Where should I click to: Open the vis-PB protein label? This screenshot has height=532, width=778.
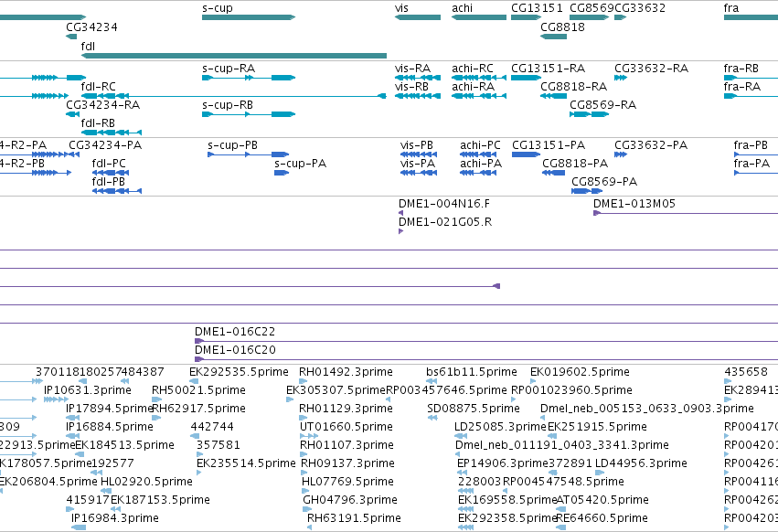(417, 145)
